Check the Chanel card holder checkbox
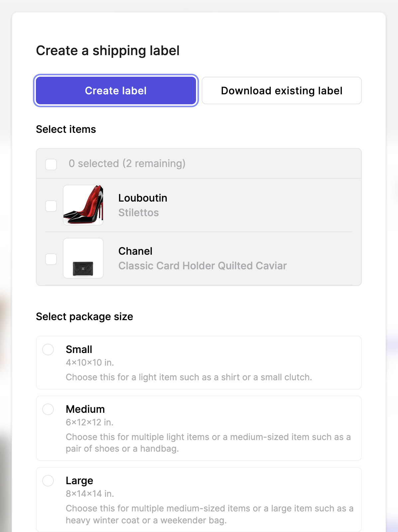The height and width of the screenshot is (532, 398). [x=51, y=259]
